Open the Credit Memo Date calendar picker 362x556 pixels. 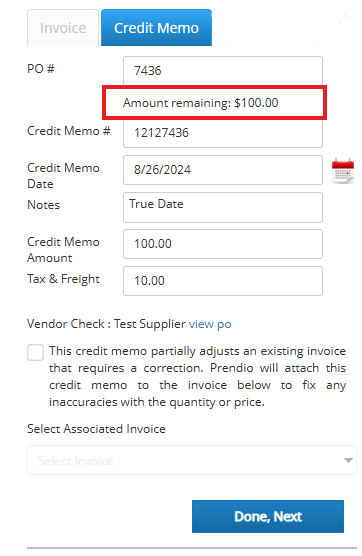click(342, 171)
